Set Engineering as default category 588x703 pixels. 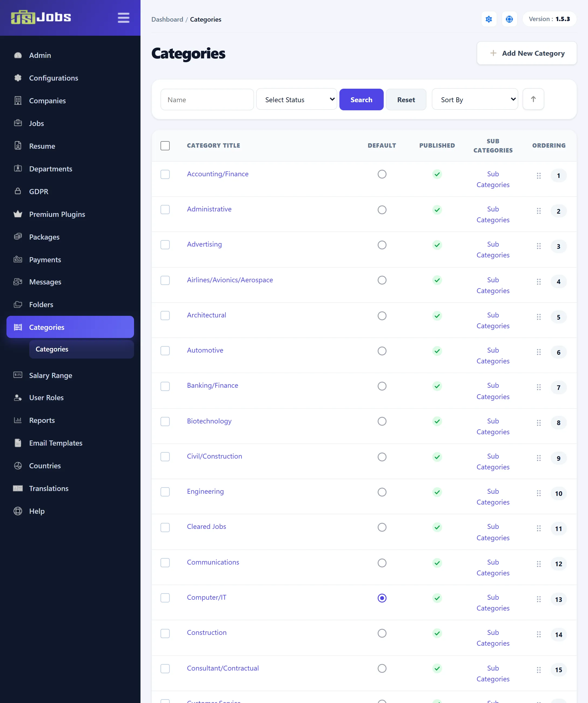pos(382,492)
